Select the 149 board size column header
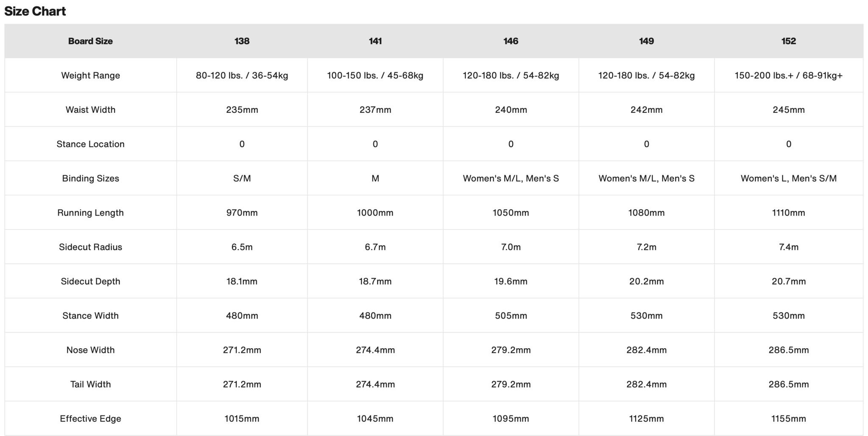868x436 pixels. point(646,41)
